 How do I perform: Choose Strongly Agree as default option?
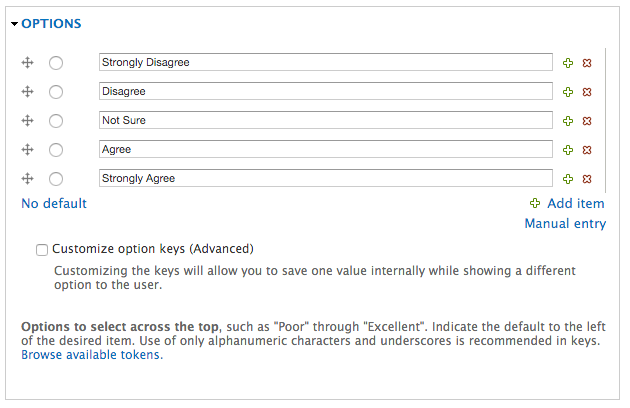[56, 179]
